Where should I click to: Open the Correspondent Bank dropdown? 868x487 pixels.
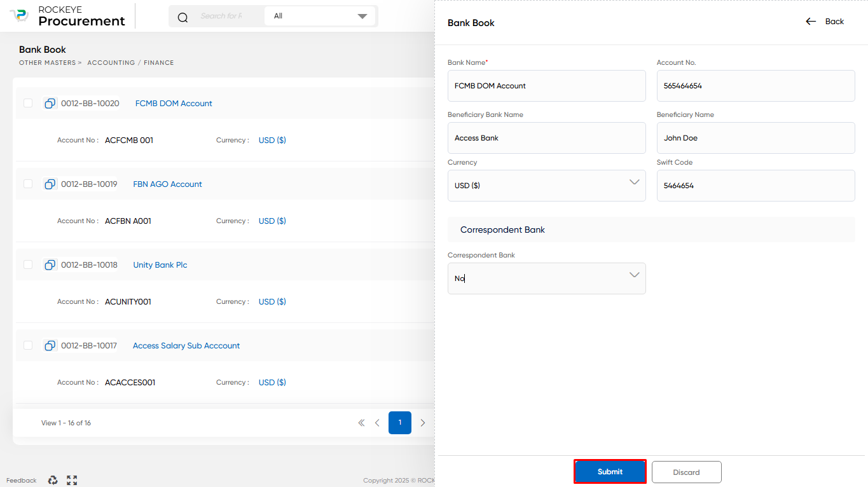coord(547,278)
